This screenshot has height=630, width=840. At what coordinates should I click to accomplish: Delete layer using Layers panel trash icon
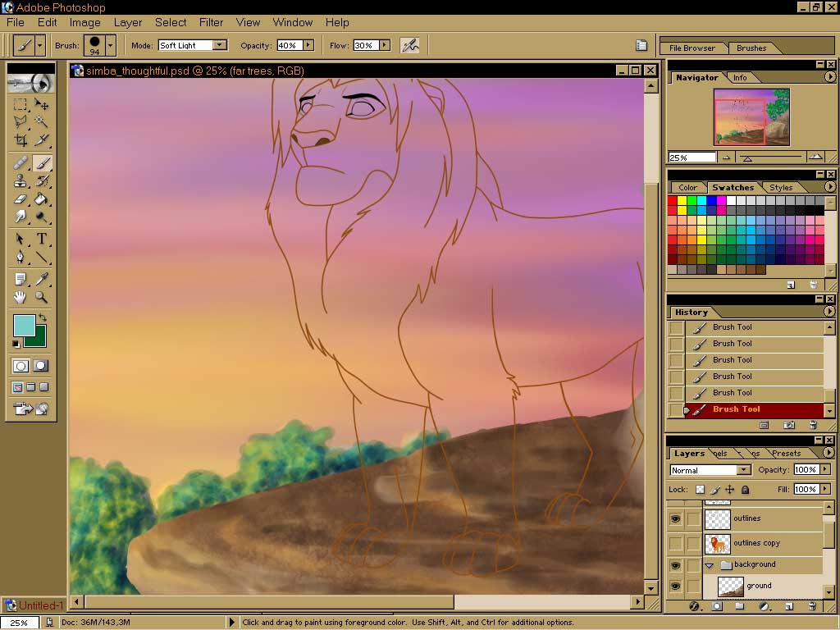[813, 606]
